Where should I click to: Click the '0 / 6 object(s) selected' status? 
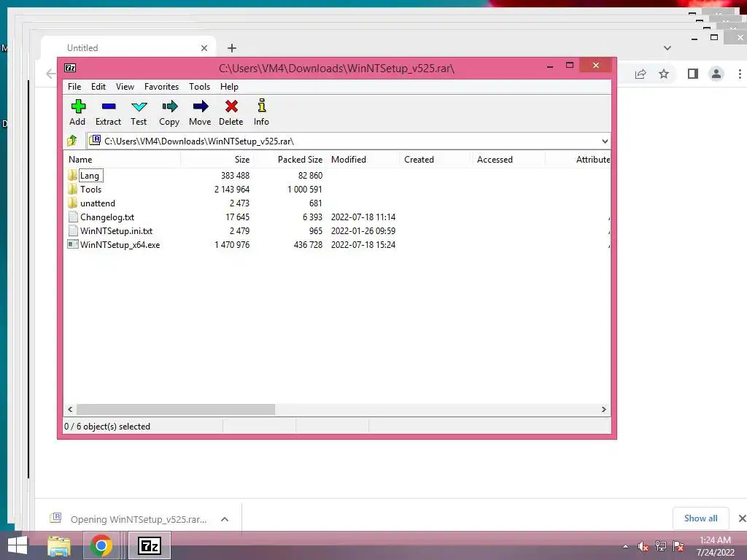point(107,426)
